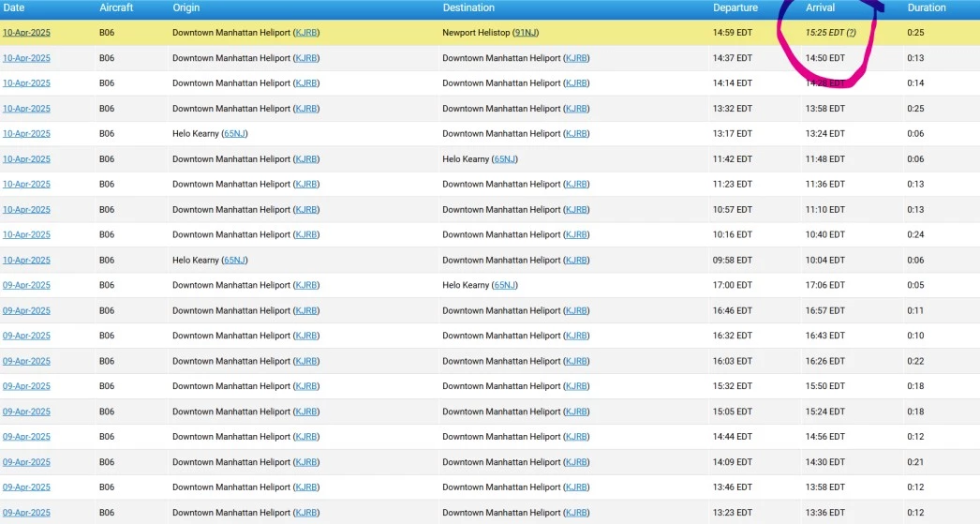This screenshot has height=524, width=980.
Task: Open the 09-Apr-2025 link for the 13:23 EDT departure
Action: [26, 513]
